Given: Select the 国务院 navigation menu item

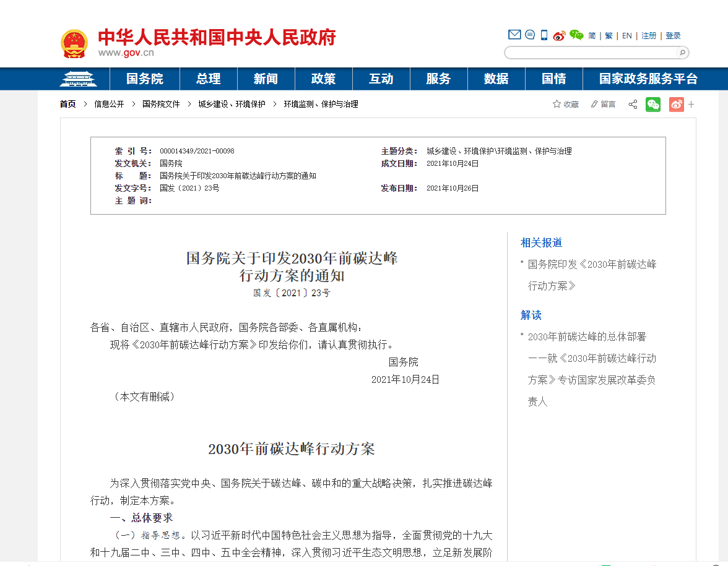Looking at the screenshot, I should coord(145,79).
